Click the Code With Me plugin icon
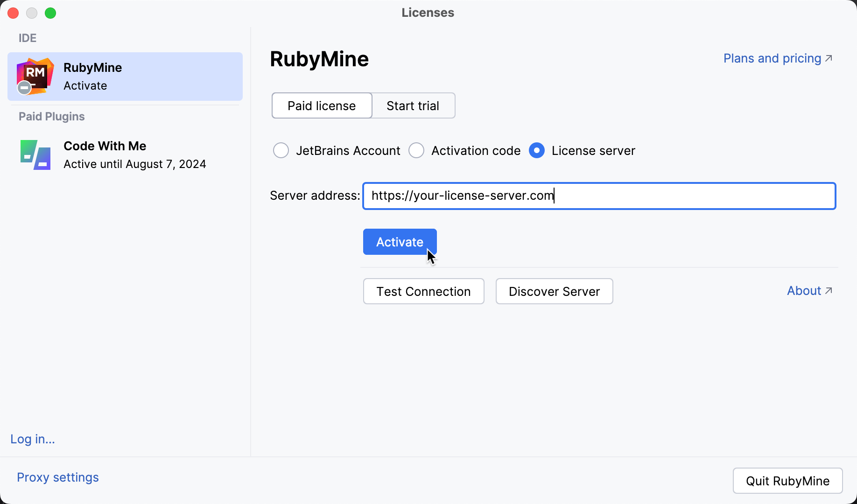The height and width of the screenshot is (504, 857). coord(35,154)
